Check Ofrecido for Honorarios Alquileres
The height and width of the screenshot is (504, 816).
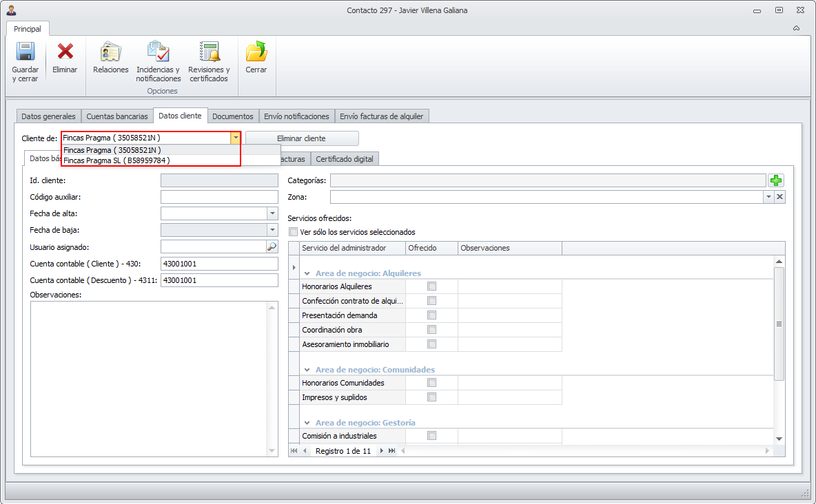point(431,286)
